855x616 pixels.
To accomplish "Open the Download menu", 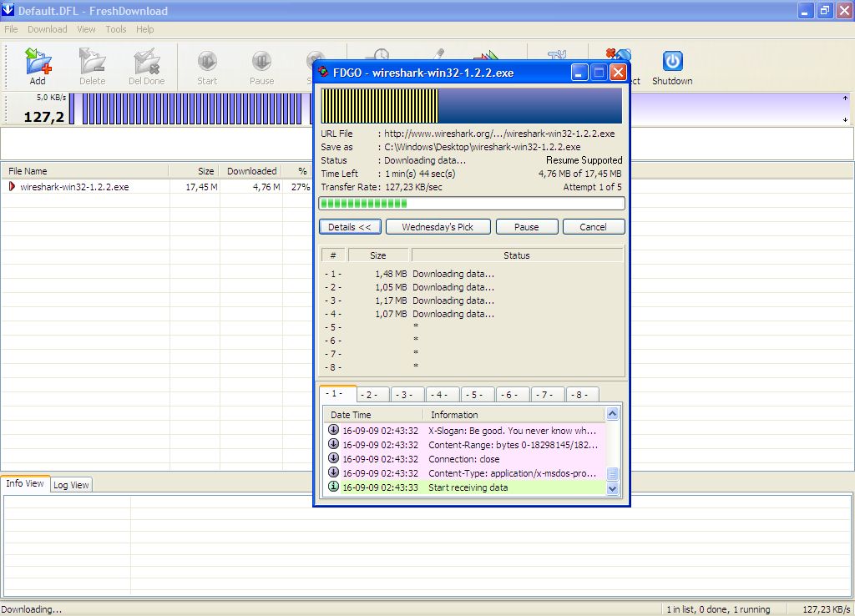I will click(48, 29).
